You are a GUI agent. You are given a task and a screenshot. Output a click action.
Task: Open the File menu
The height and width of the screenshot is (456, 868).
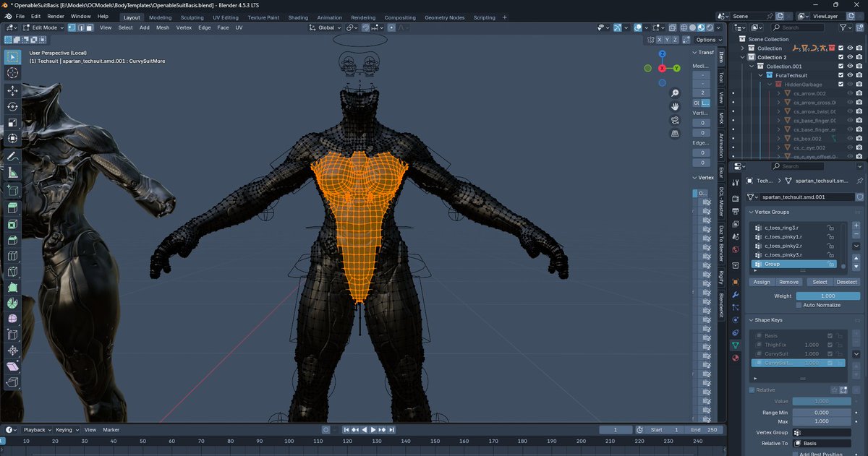point(20,16)
